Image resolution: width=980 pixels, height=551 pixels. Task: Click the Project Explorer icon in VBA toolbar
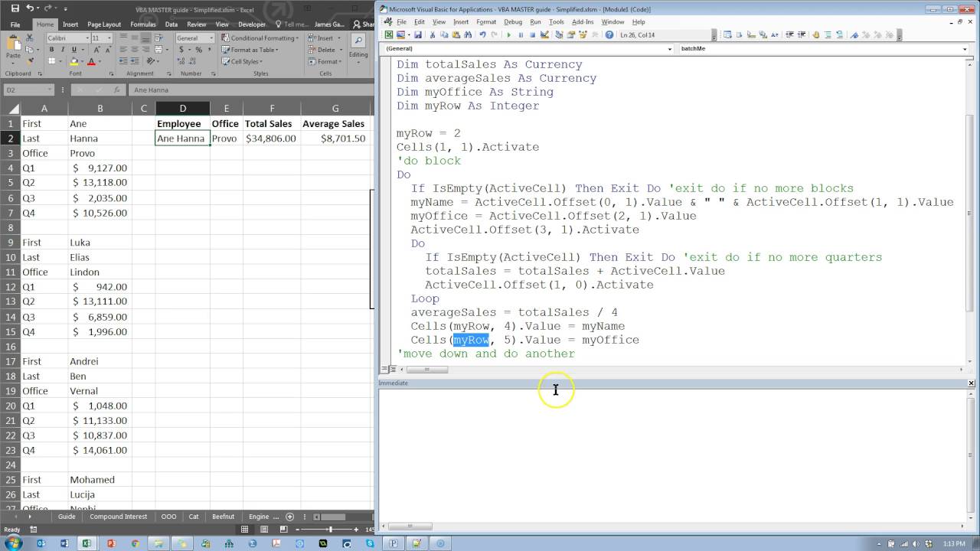click(x=560, y=34)
